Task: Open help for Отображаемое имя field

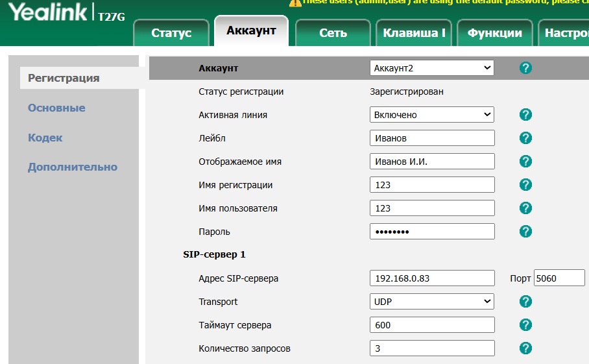Action: click(525, 162)
